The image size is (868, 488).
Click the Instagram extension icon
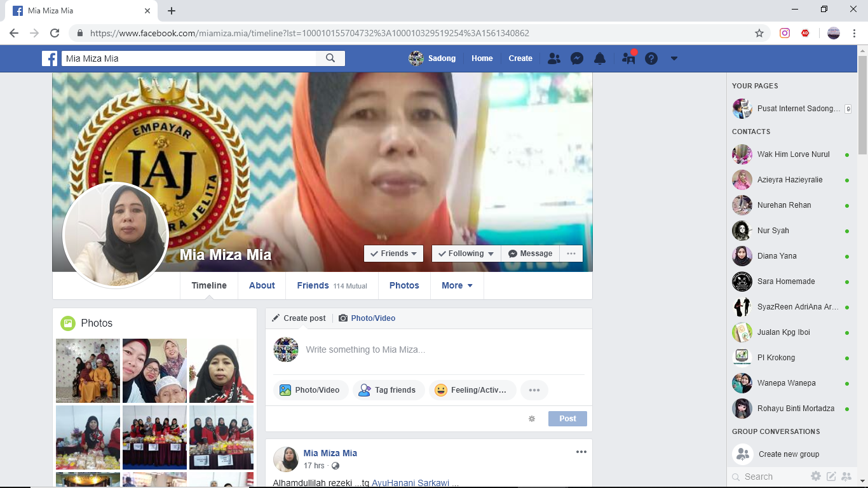785,33
